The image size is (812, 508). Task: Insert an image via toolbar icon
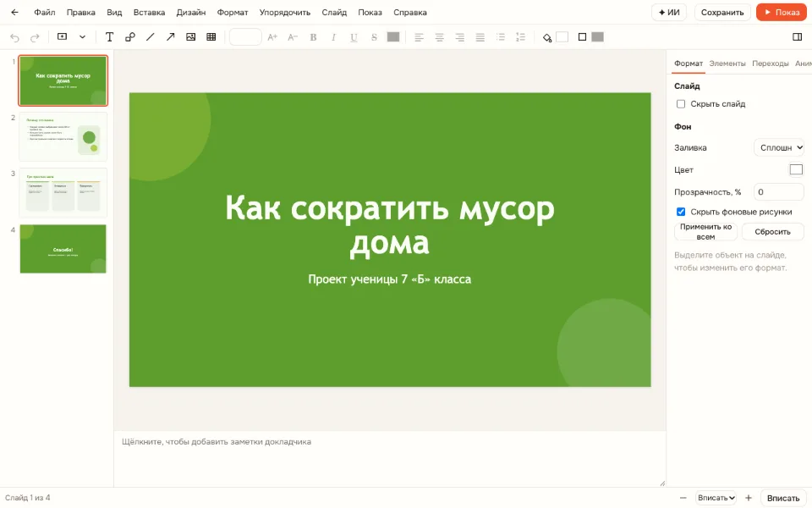point(190,36)
